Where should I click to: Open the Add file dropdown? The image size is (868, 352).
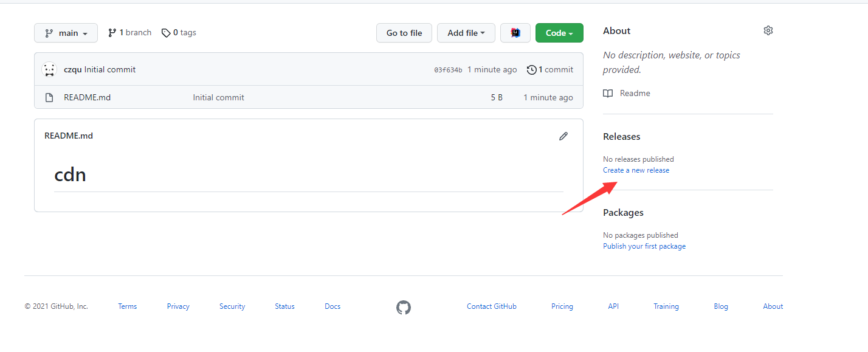466,33
